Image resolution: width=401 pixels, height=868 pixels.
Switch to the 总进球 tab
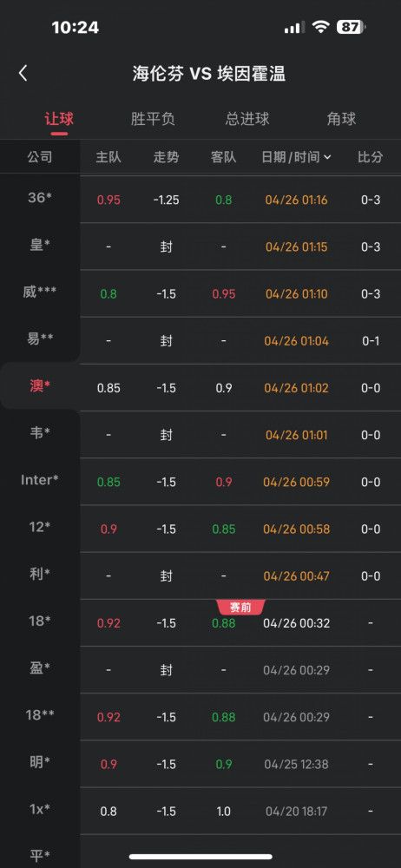tap(247, 118)
